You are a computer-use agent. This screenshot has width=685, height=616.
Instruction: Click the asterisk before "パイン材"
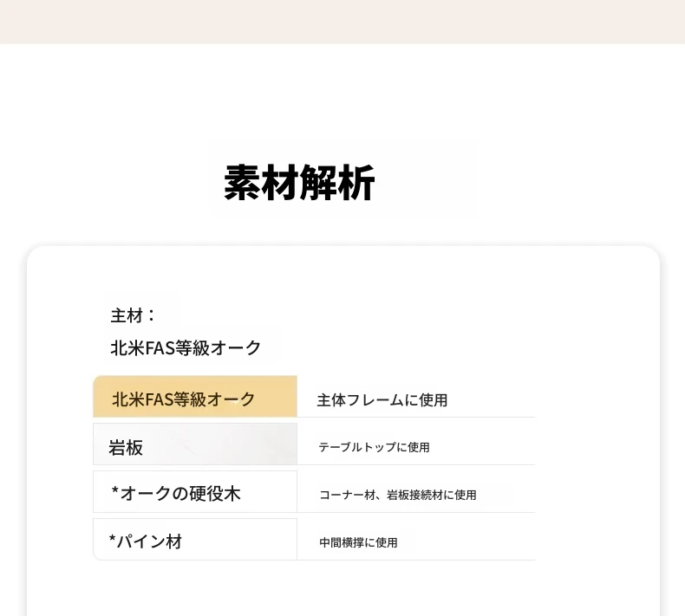click(x=113, y=540)
